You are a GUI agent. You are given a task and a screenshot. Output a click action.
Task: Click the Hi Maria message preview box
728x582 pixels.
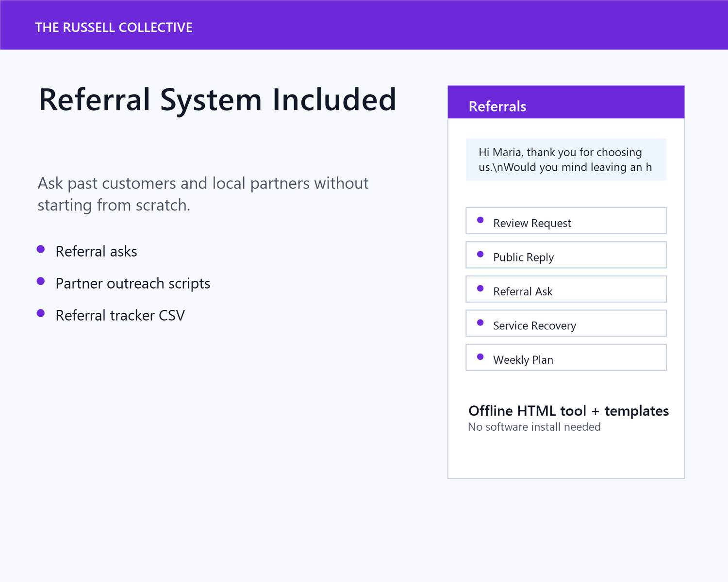[566, 160]
